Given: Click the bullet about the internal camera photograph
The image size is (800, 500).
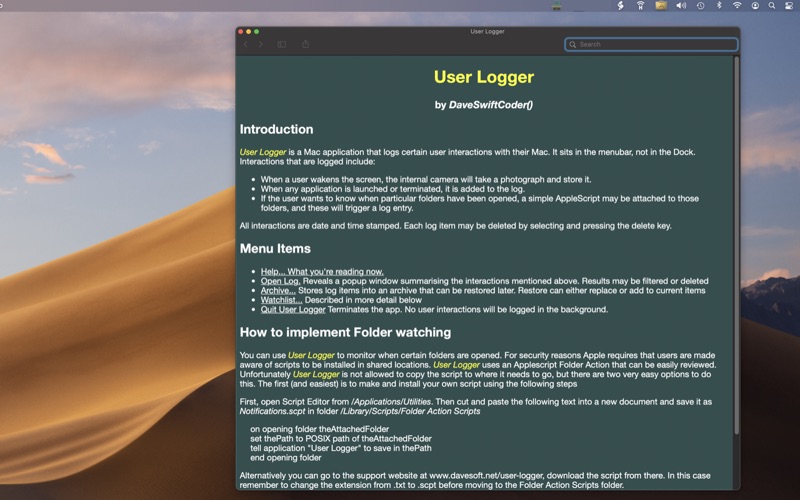Looking at the screenshot, I should [426, 180].
